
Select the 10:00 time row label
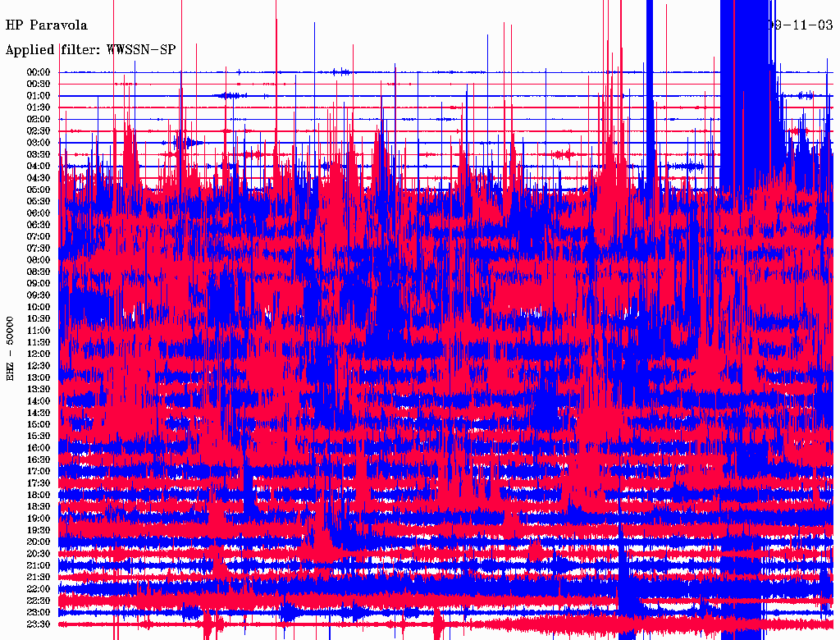pos(39,307)
